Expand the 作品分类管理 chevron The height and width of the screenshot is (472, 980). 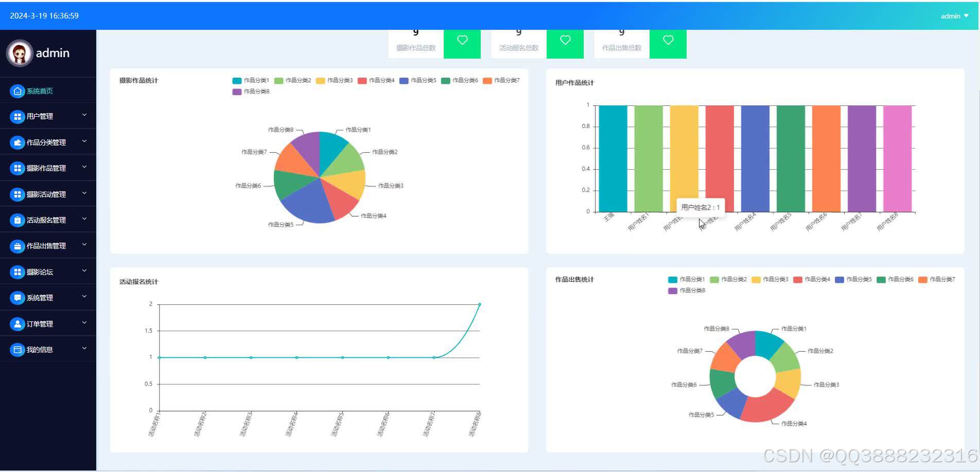[x=84, y=141]
